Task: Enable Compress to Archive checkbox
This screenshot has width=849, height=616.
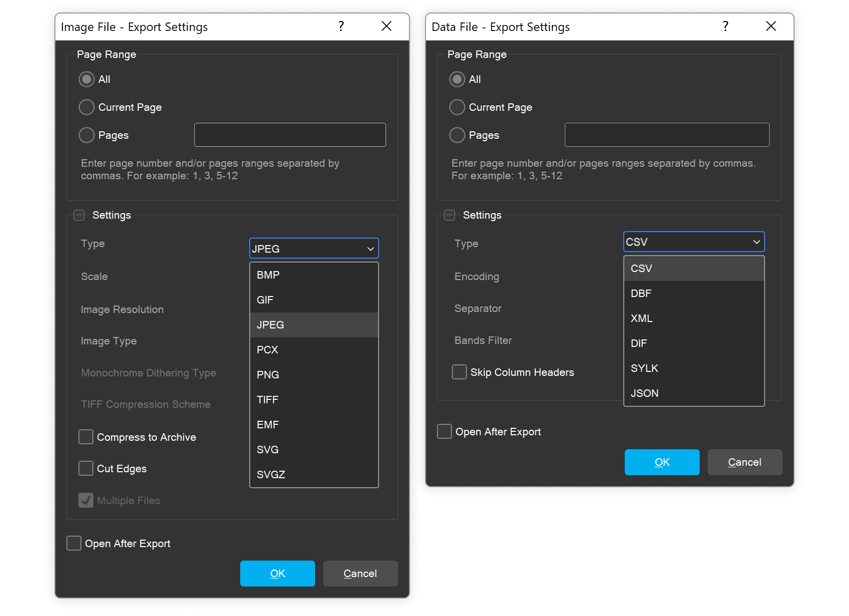Action: click(86, 437)
